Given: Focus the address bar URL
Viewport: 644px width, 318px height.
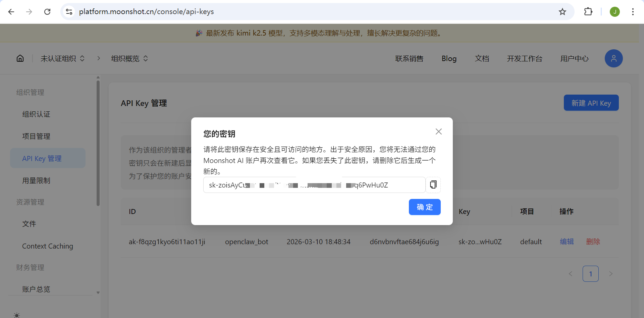Looking at the screenshot, I should [x=146, y=12].
